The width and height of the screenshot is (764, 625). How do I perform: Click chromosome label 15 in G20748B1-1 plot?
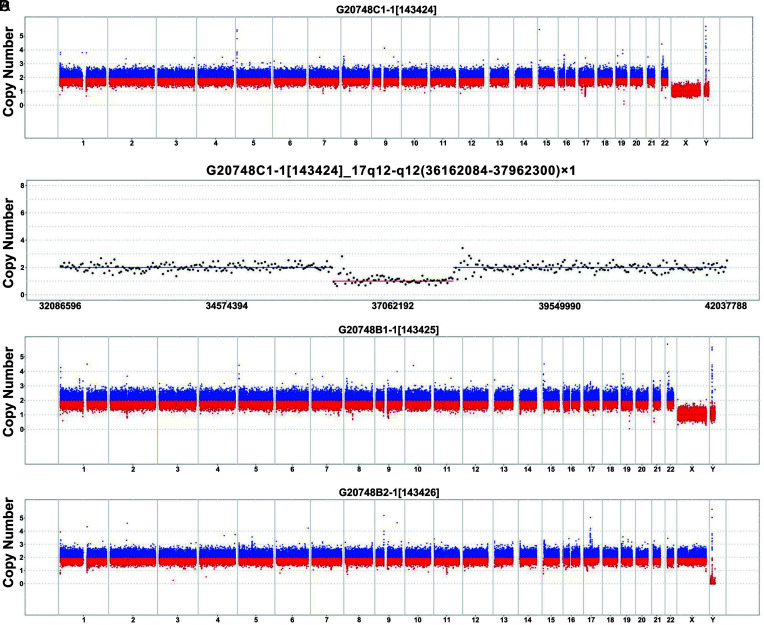pos(551,469)
